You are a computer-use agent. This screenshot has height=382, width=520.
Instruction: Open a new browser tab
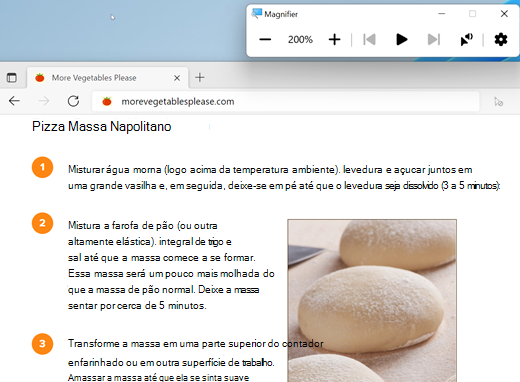pyautogui.click(x=200, y=78)
